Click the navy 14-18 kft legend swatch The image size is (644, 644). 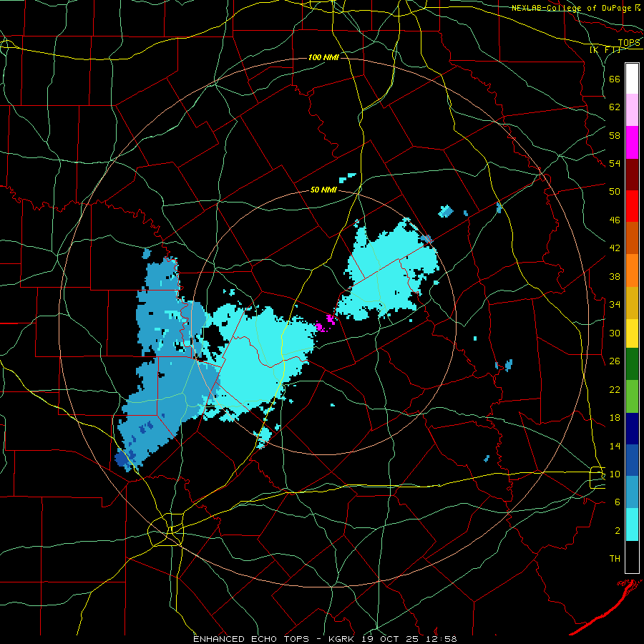point(632,429)
